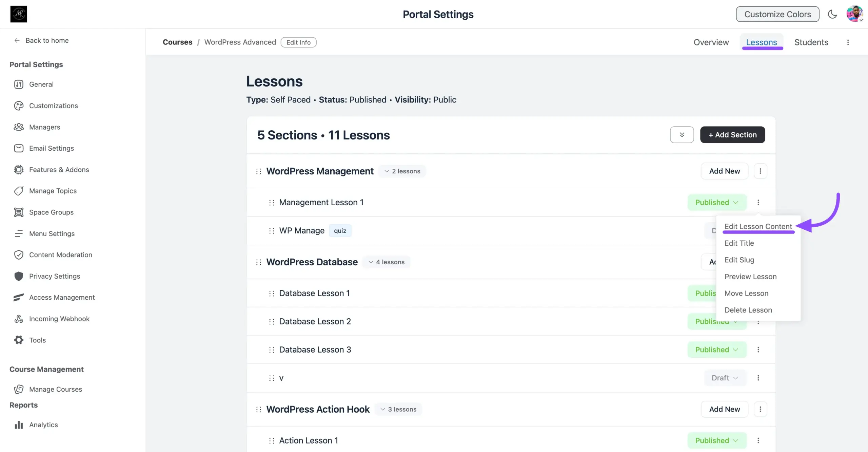The image size is (868, 452).
Task: Open Space Groups icon
Action: pyautogui.click(x=19, y=212)
